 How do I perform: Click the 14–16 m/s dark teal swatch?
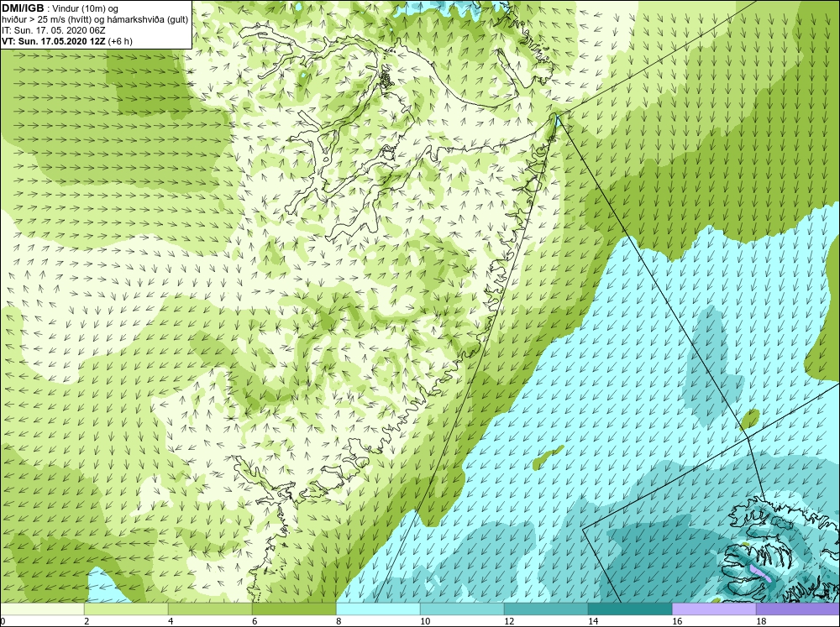pyautogui.click(x=630, y=609)
